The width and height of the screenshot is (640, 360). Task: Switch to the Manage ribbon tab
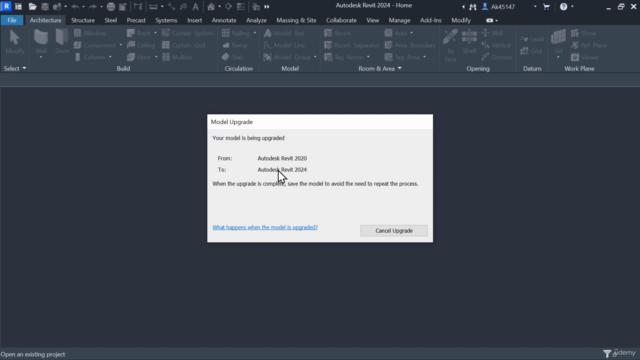(x=399, y=20)
